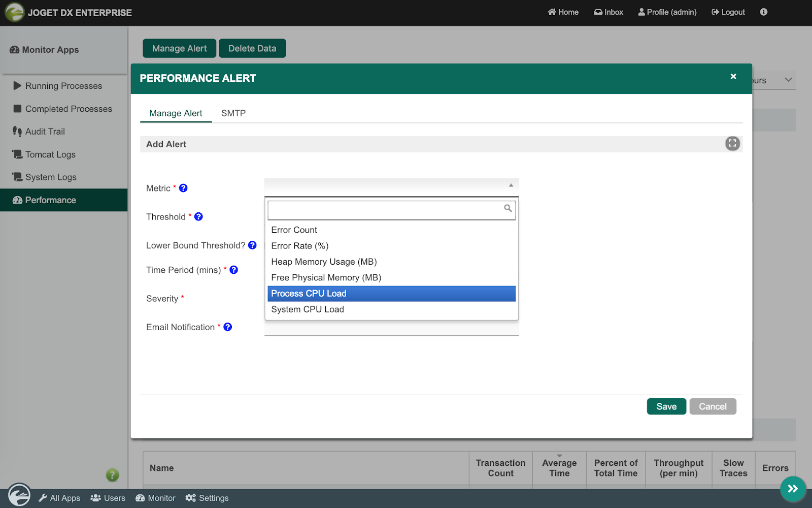
Task: Open All Apps in bottom bar
Action: (59, 498)
